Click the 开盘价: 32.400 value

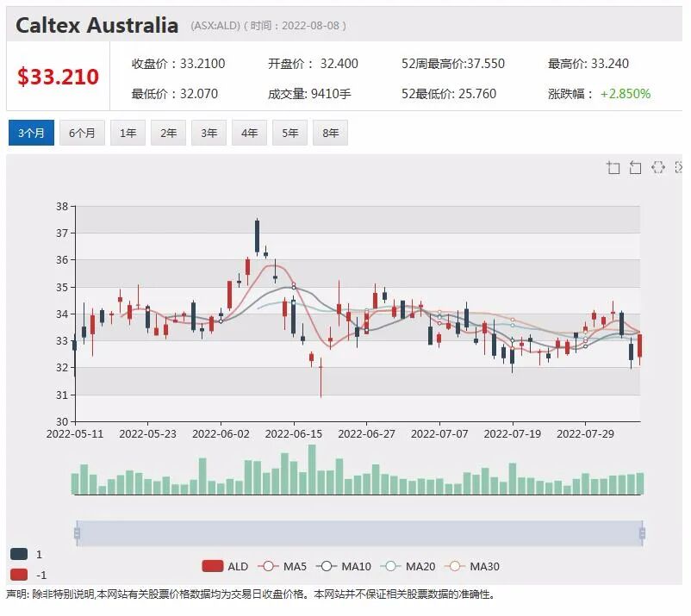point(313,64)
